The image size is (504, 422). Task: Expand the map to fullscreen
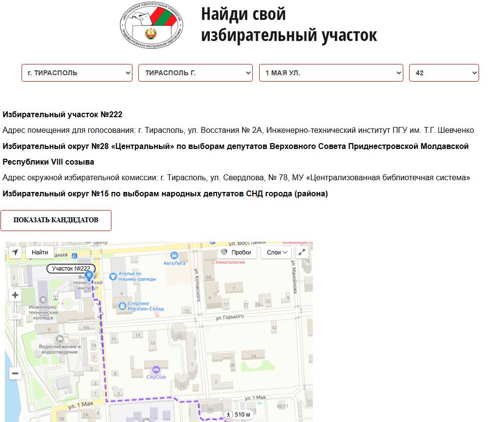tap(302, 253)
